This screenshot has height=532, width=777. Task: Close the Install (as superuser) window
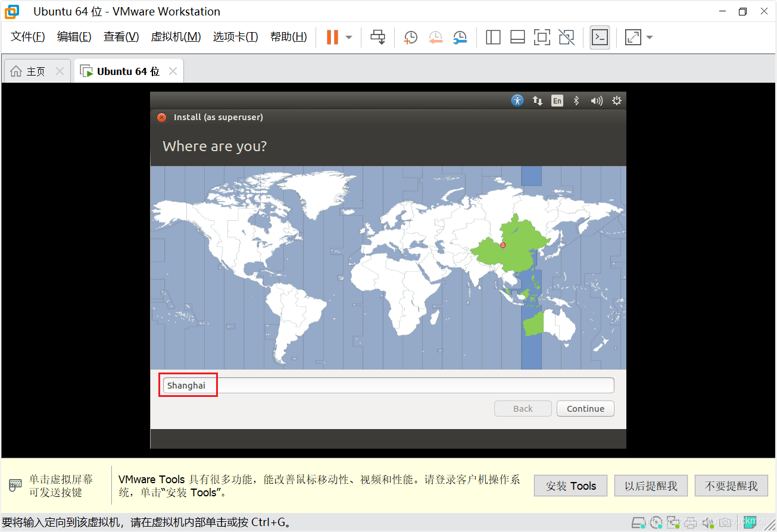click(161, 117)
